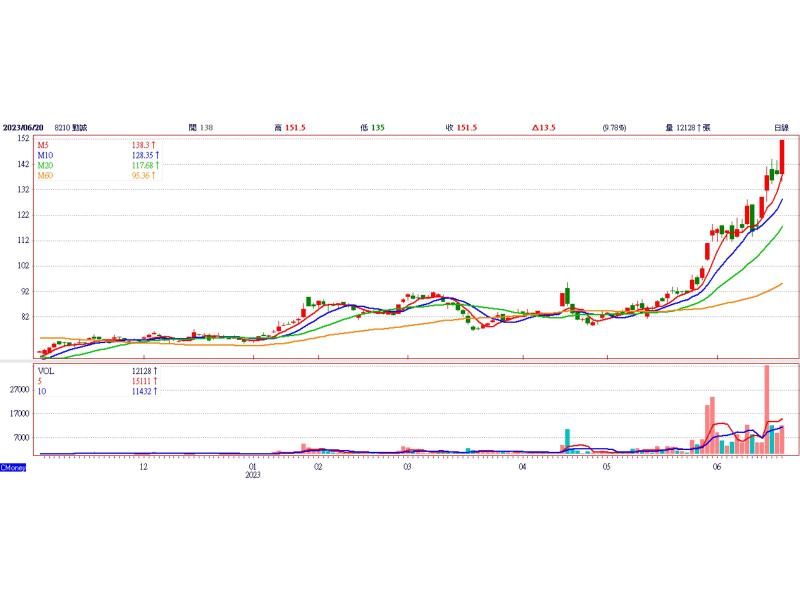Click the 2023/06/20 date in header
This screenshot has height=600, width=800.
point(24,128)
